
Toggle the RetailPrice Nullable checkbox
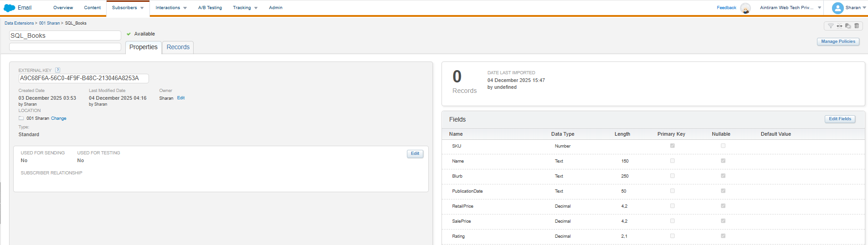pyautogui.click(x=723, y=206)
